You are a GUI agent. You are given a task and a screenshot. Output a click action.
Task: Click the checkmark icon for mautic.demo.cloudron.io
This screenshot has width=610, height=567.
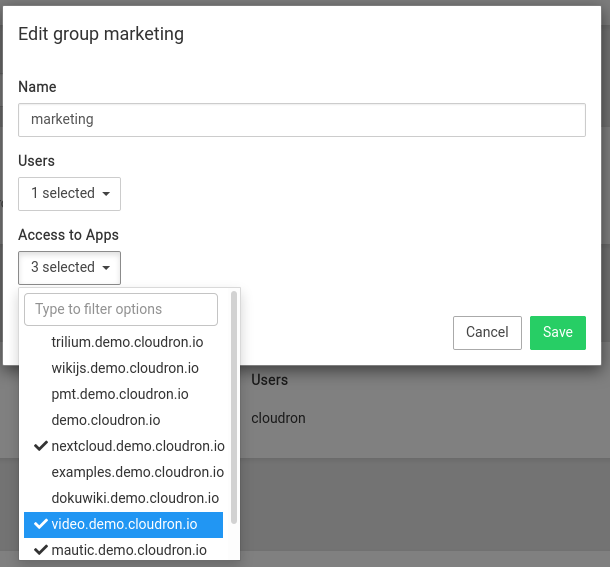41,550
